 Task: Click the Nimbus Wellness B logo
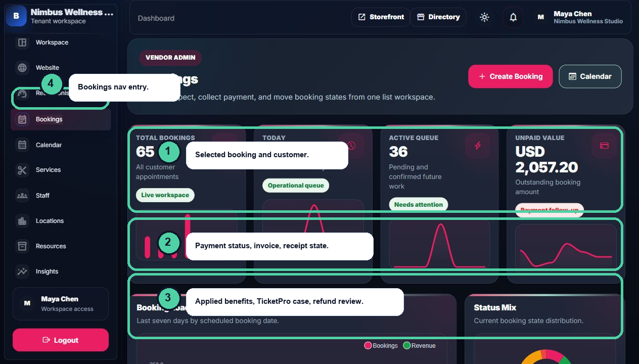[16, 16]
